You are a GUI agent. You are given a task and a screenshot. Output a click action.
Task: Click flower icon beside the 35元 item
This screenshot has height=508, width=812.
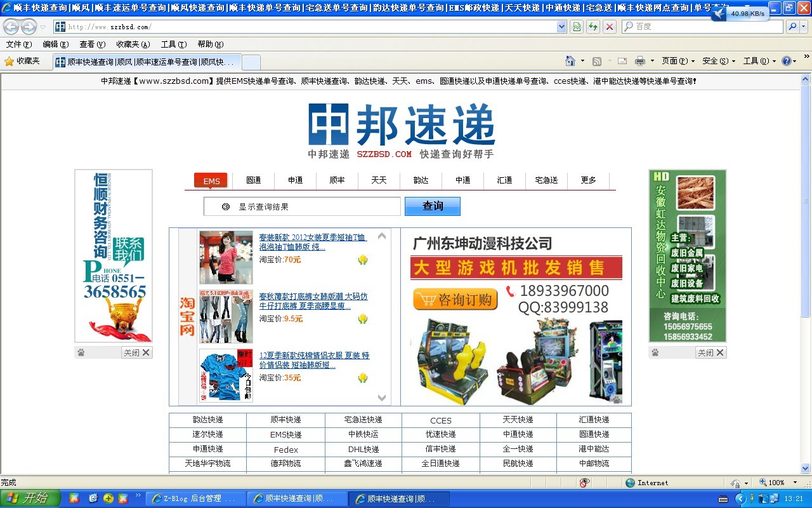pos(363,378)
